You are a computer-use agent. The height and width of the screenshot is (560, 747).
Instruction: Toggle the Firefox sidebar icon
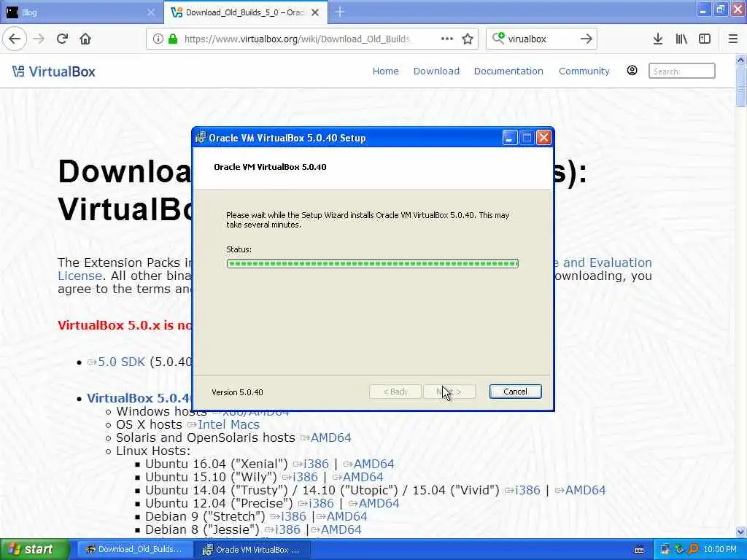[x=705, y=39]
